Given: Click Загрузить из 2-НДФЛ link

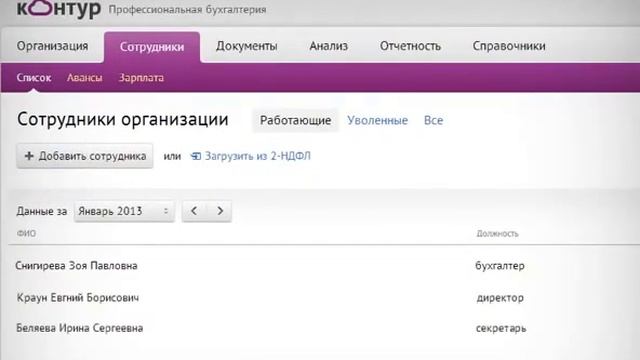Looking at the screenshot, I should 258,156.
